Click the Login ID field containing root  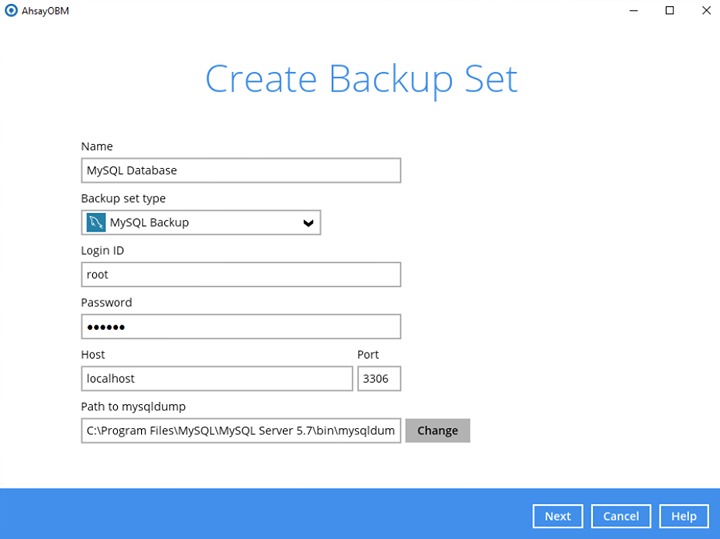[240, 274]
